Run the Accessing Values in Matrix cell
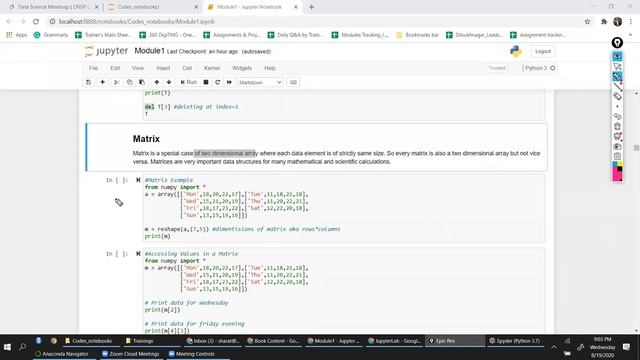Screen dimensions: 640x360 point(138,254)
